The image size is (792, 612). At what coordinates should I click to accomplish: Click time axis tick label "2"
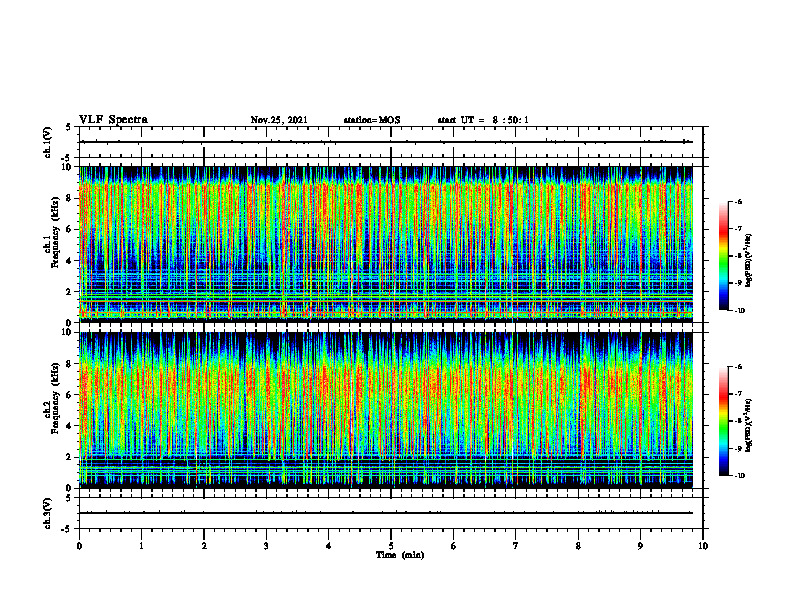click(x=204, y=546)
